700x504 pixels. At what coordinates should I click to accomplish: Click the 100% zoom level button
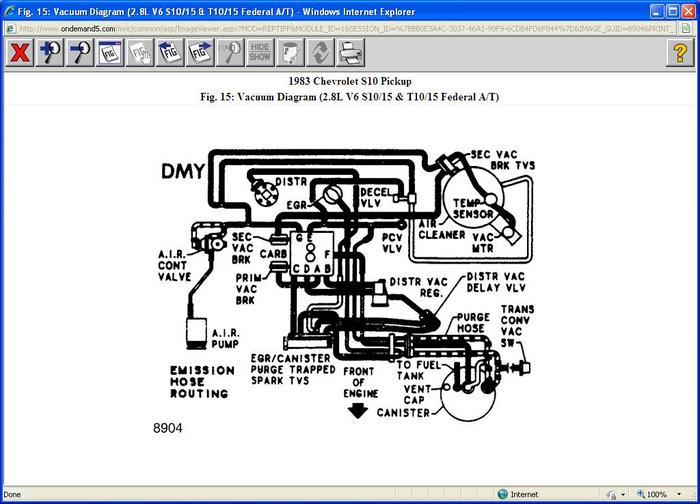tap(652, 494)
